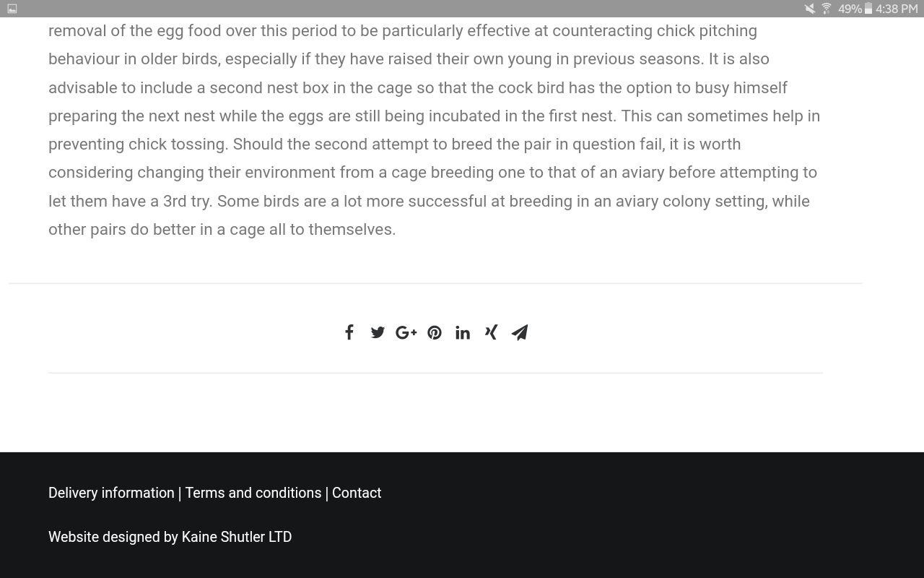Tap the muted sound icon in status bar
This screenshot has height=578, width=924.
(810, 9)
